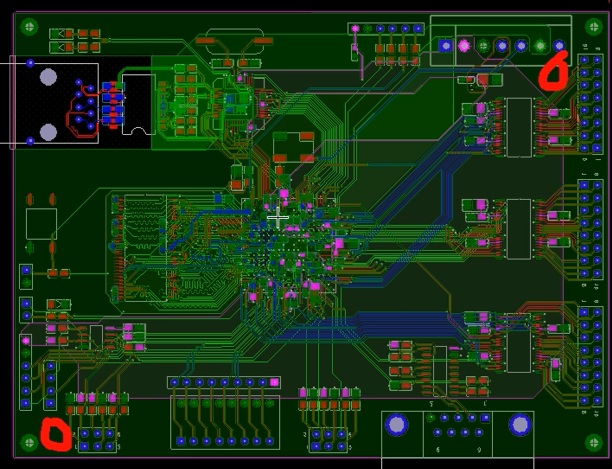
Task: Click the red circle annotation at top right
Action: coord(553,71)
